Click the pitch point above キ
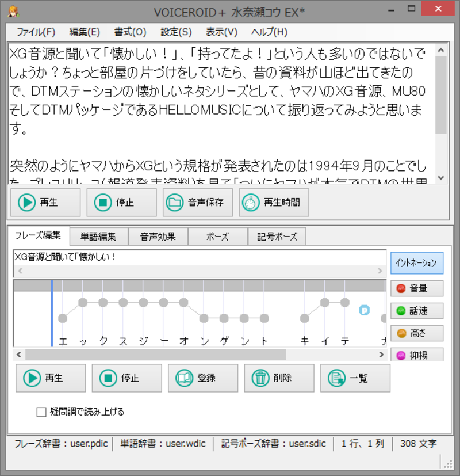This screenshot has width=460, height=476. tap(304, 318)
